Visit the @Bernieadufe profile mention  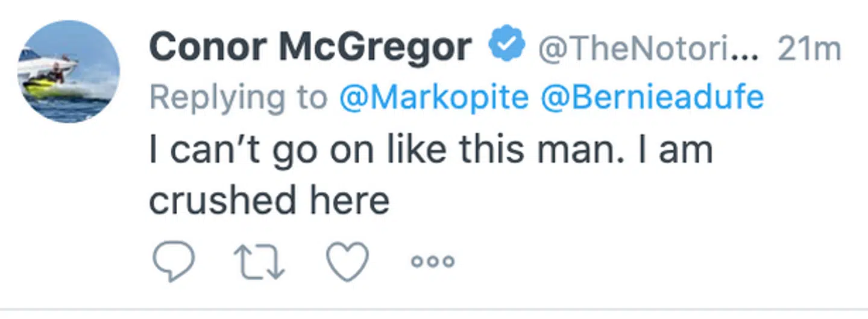(652, 98)
